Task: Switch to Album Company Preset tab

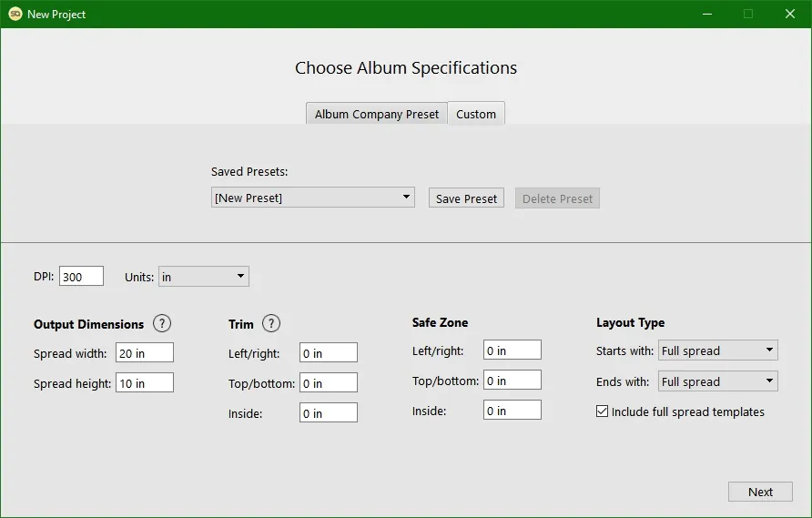Action: click(x=377, y=114)
